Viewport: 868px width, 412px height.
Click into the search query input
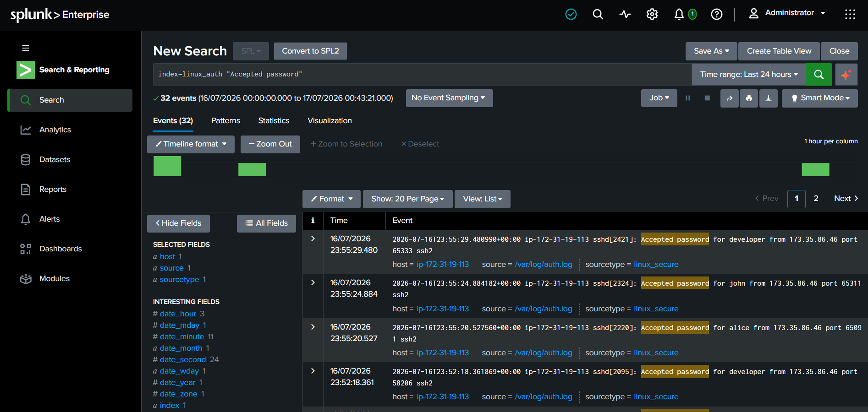pos(422,75)
